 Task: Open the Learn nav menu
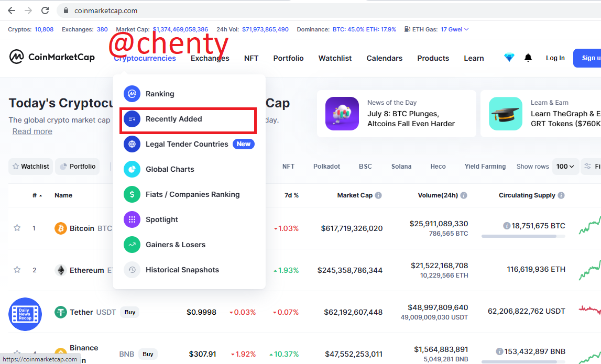tap(474, 58)
